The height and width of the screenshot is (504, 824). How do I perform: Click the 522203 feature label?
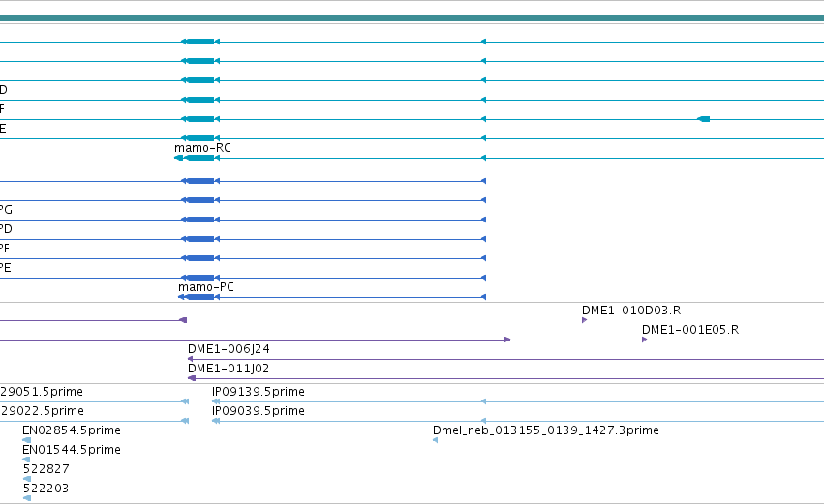tap(46, 489)
